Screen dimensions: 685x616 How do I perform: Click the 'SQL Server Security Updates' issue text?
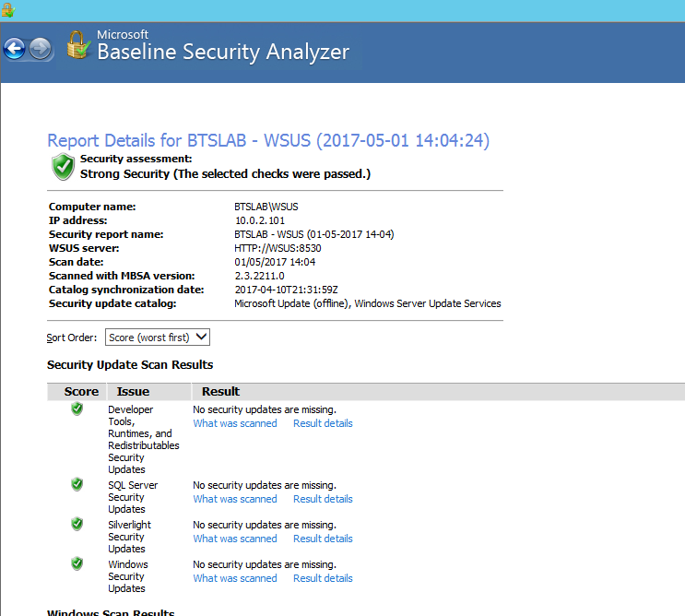(x=133, y=497)
